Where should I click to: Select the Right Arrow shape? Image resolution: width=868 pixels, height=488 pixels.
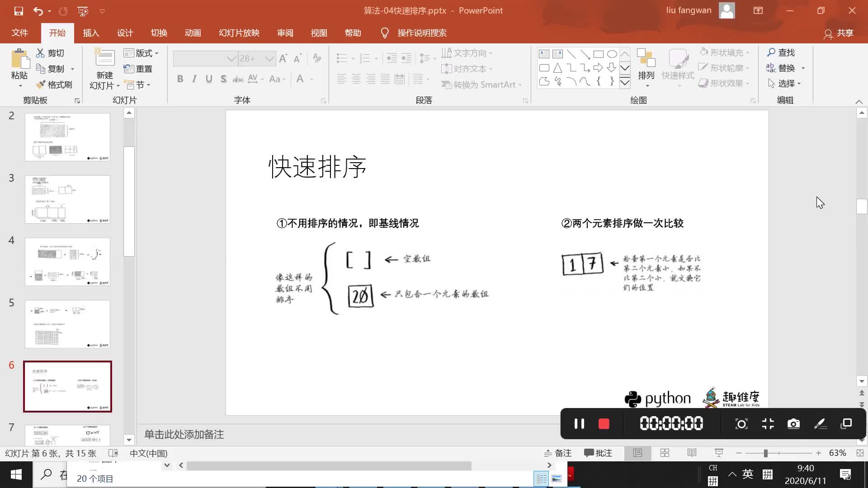point(598,68)
